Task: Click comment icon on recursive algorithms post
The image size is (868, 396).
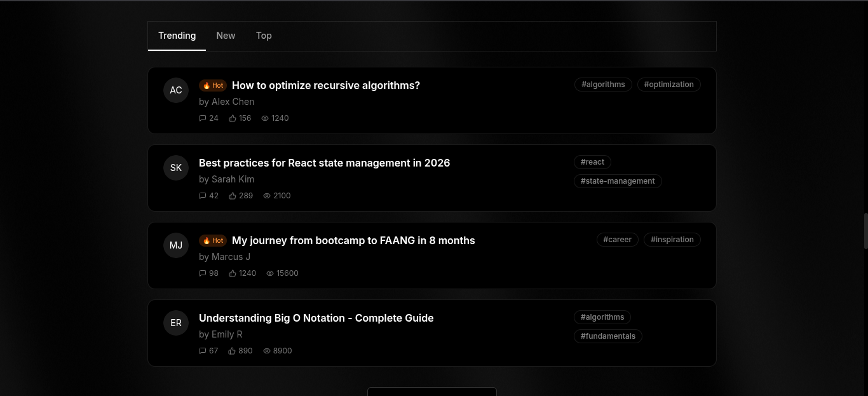Action: 203,118
